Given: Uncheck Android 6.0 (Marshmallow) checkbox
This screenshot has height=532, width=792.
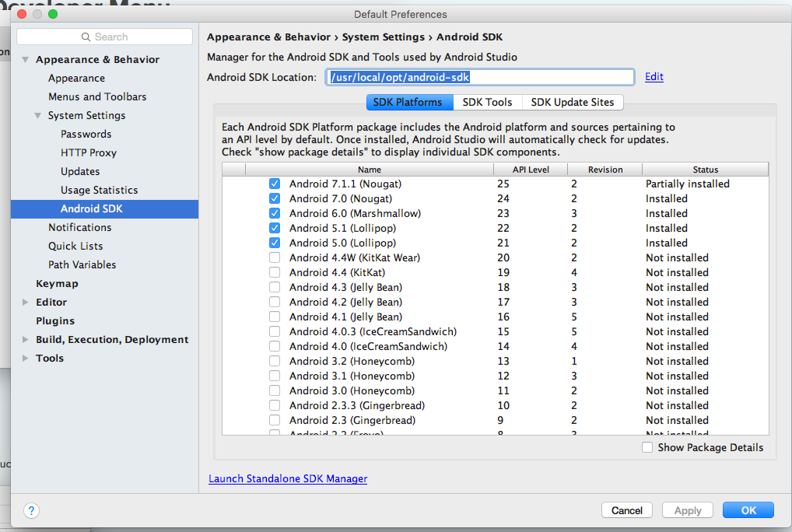Looking at the screenshot, I should coord(275,213).
